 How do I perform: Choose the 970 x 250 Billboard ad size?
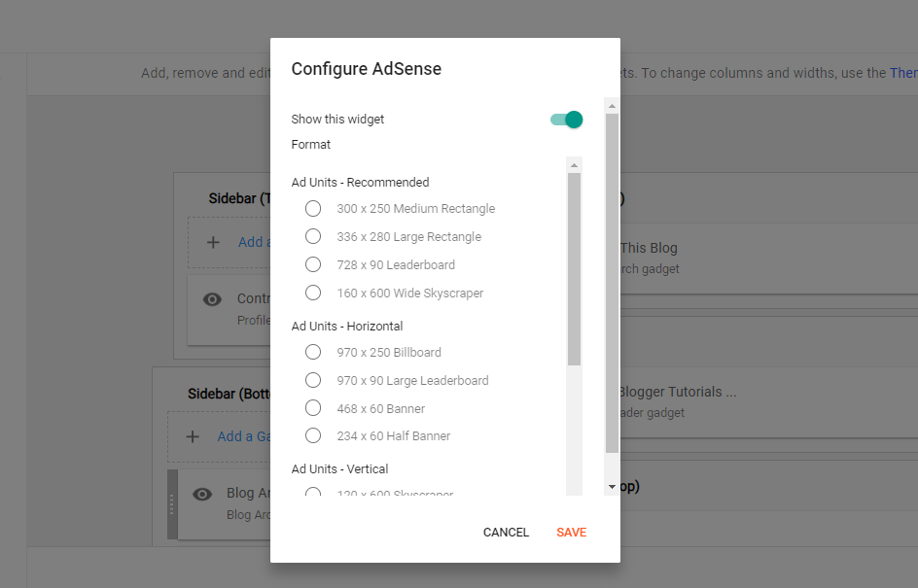[x=312, y=352]
